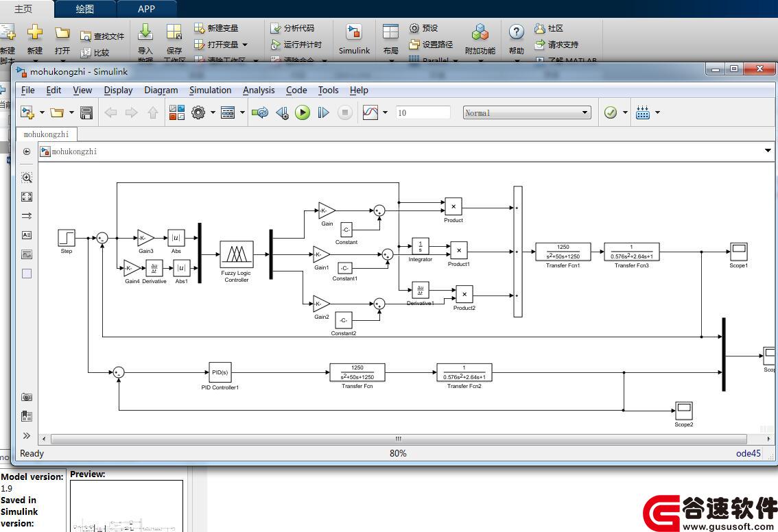This screenshot has height=532, width=778.
Task: Click the New Model toolbar icon
Action: [27, 112]
